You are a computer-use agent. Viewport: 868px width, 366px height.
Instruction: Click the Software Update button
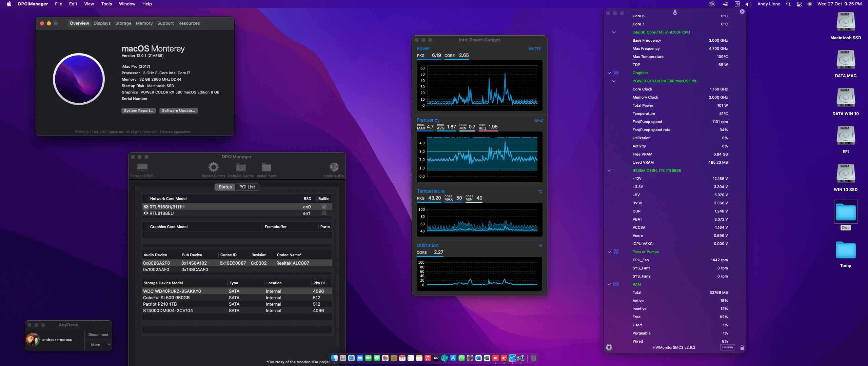pyautogui.click(x=178, y=110)
